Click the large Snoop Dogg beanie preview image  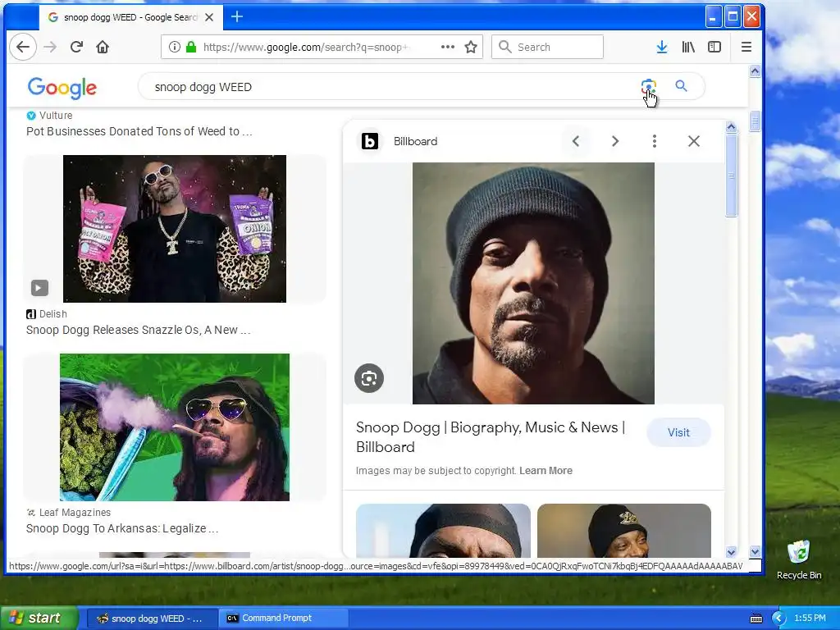point(533,283)
